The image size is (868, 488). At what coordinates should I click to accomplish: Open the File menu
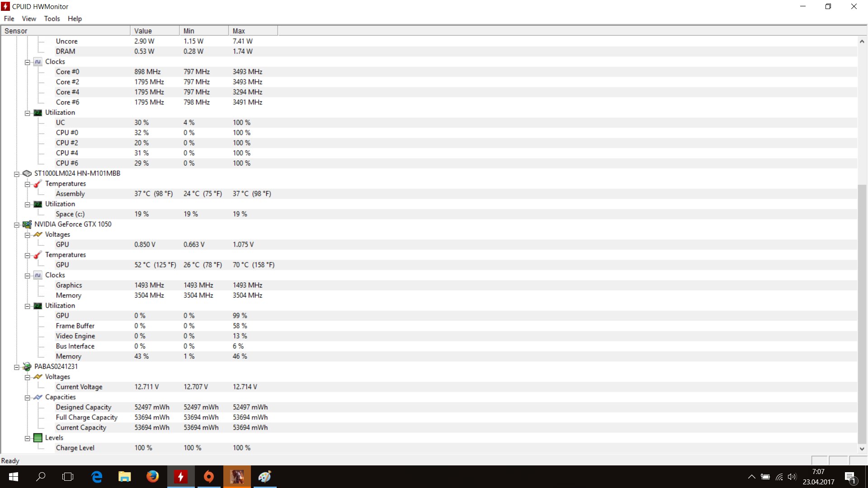point(9,19)
